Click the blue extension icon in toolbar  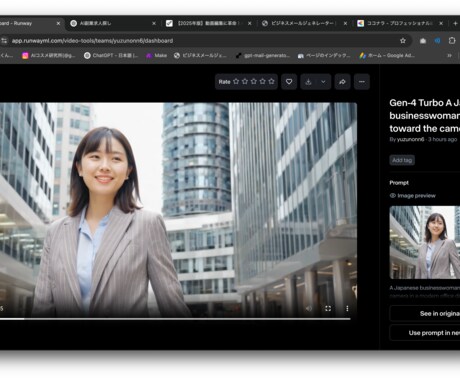[437, 41]
